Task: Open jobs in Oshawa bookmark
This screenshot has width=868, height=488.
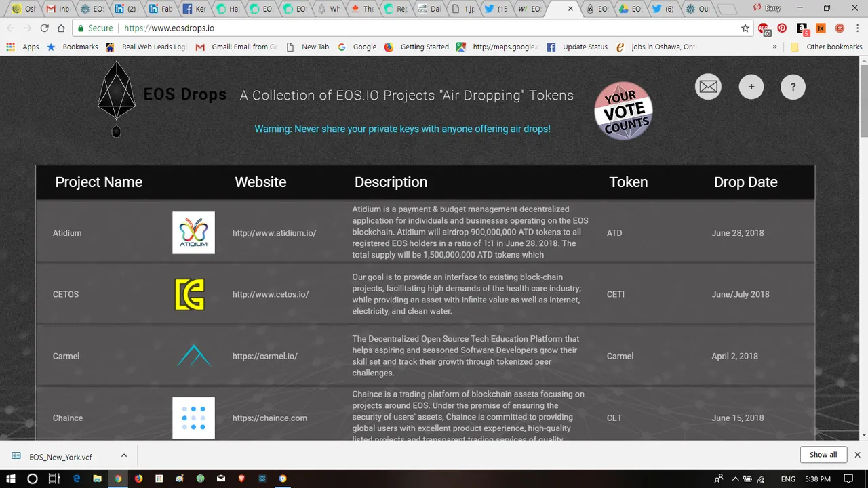Action: point(656,47)
